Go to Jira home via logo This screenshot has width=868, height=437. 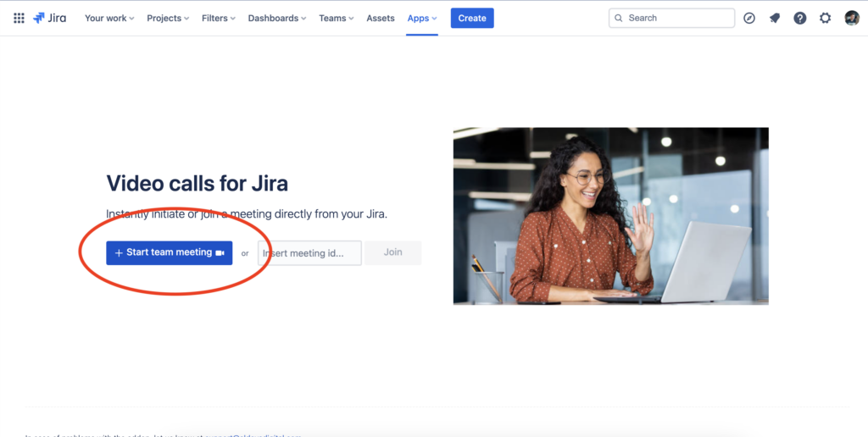[x=49, y=19]
